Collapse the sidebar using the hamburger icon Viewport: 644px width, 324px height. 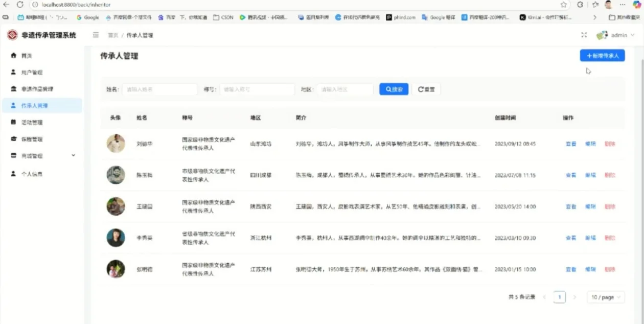point(95,35)
